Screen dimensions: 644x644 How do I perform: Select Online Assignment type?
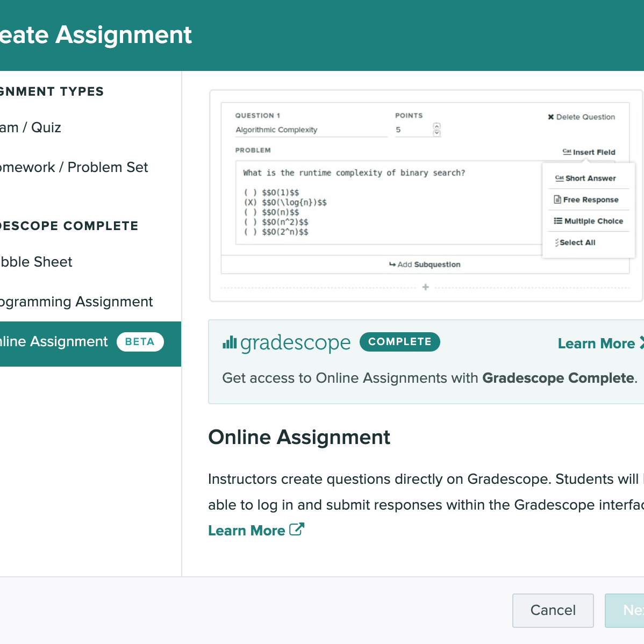(90, 344)
